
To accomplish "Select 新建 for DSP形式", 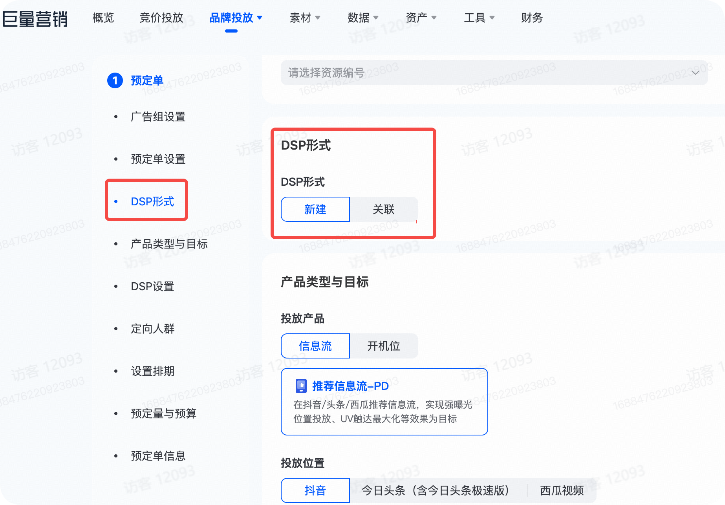I will click(x=315, y=209).
